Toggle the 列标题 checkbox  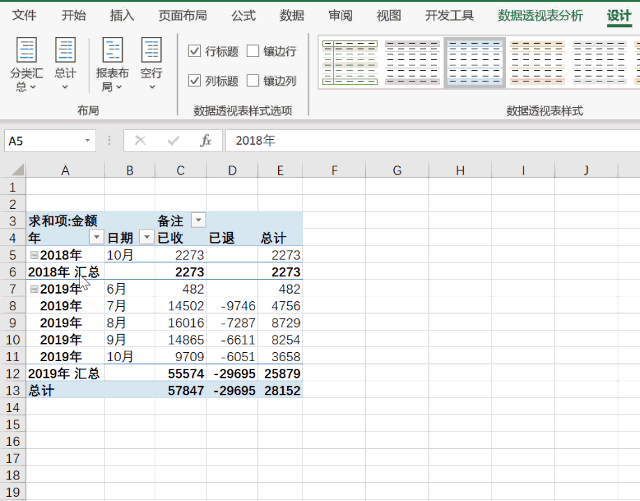[x=194, y=80]
